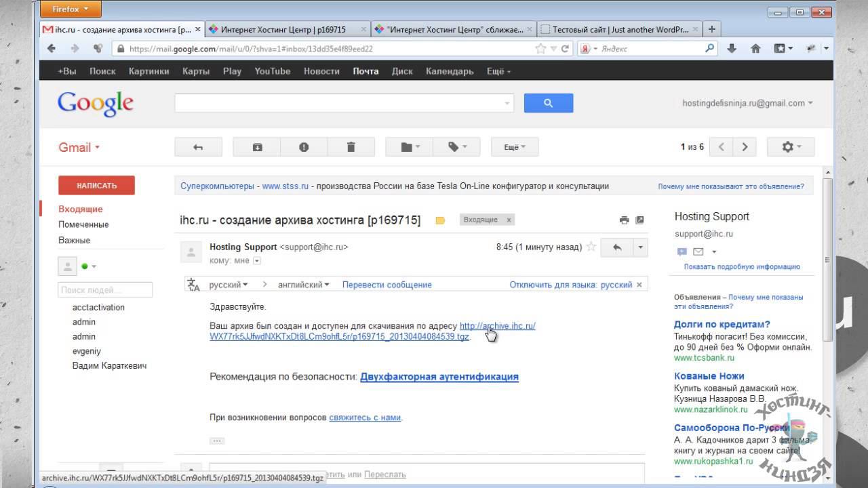Click the blue Google search button
Image resolution: width=868 pixels, height=488 pixels.
pos(549,103)
